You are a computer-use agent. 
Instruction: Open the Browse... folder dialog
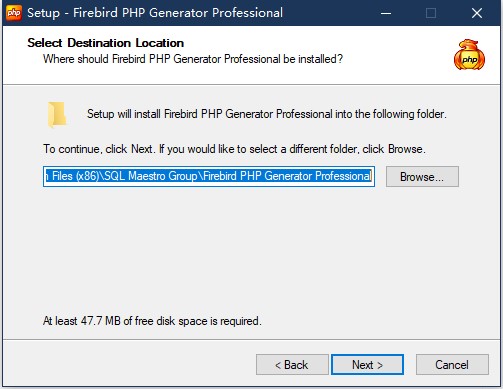[x=422, y=176]
